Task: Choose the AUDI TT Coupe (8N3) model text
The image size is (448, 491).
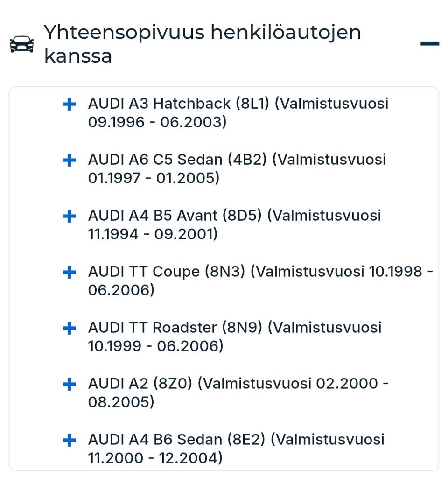Action: pyautogui.click(x=167, y=271)
